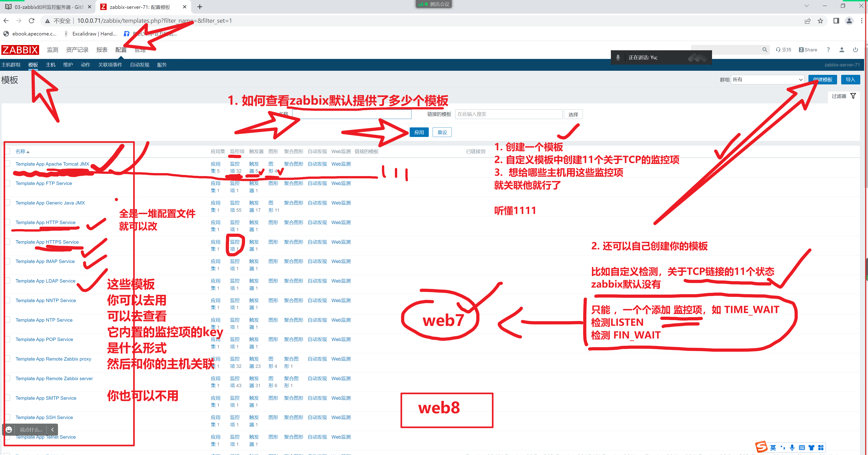Screen dimensions: 868x455
Task: Check the Template App FTP Service row box
Action: [8, 184]
